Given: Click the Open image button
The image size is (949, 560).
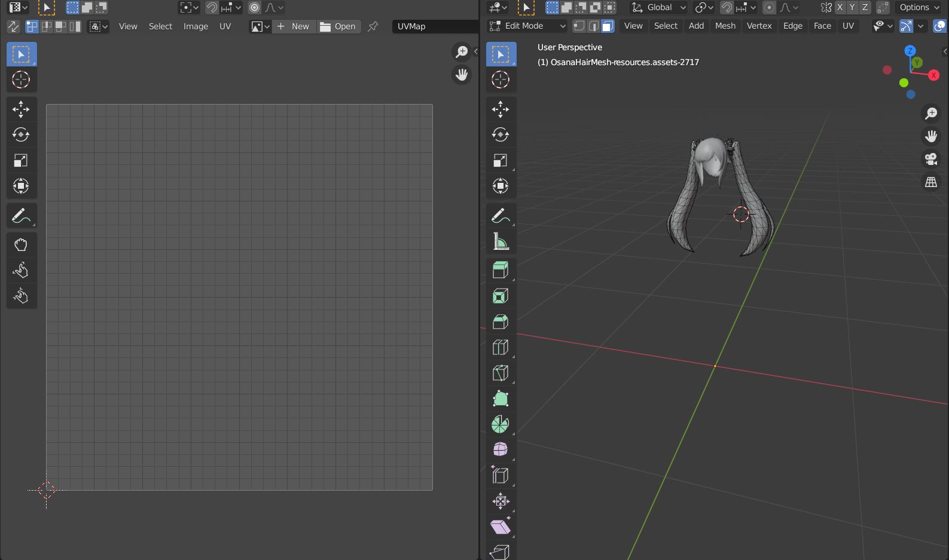Looking at the screenshot, I should click(x=338, y=26).
